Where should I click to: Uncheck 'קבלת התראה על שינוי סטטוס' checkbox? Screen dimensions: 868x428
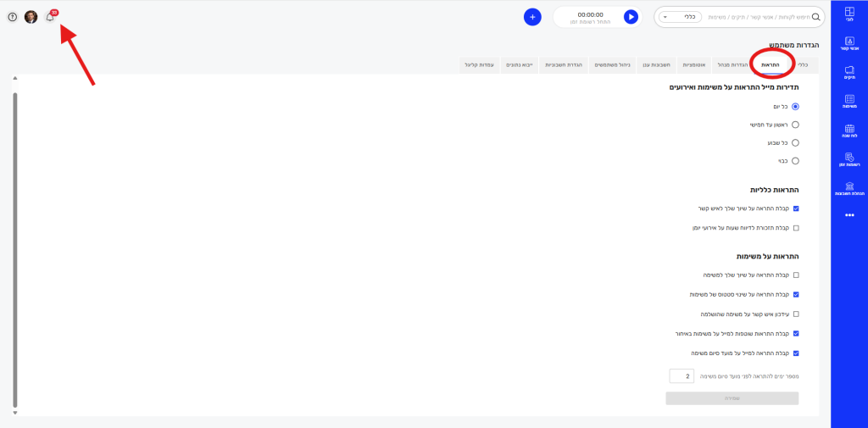click(x=795, y=295)
